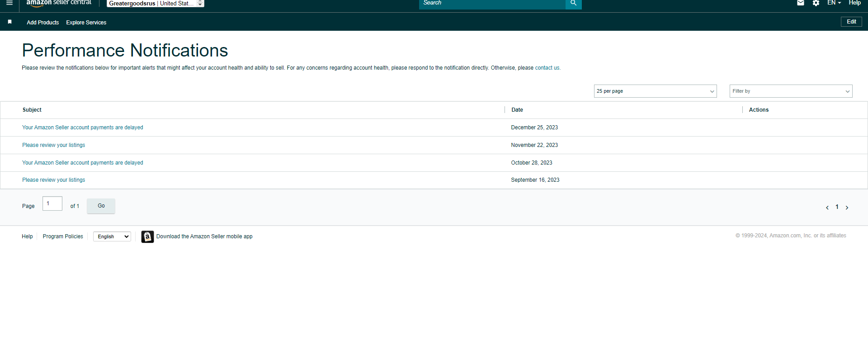Click the Edit button
This screenshot has width=868, height=359.
(851, 22)
